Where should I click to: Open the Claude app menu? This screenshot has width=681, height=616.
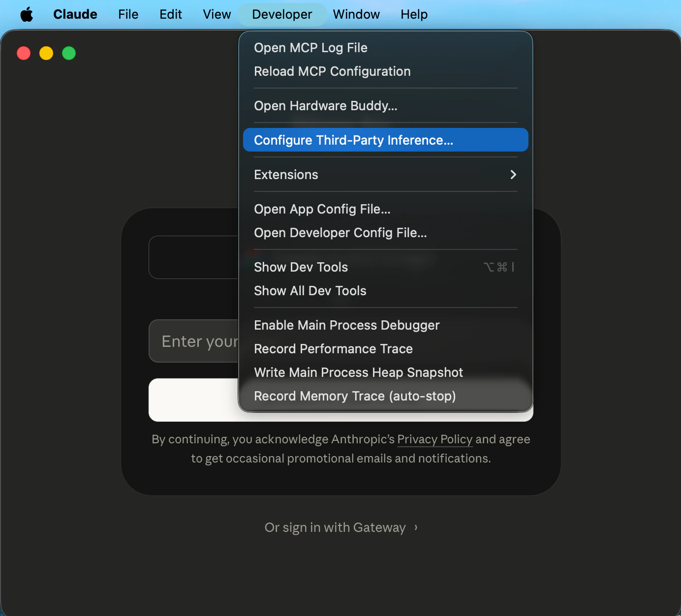click(75, 14)
